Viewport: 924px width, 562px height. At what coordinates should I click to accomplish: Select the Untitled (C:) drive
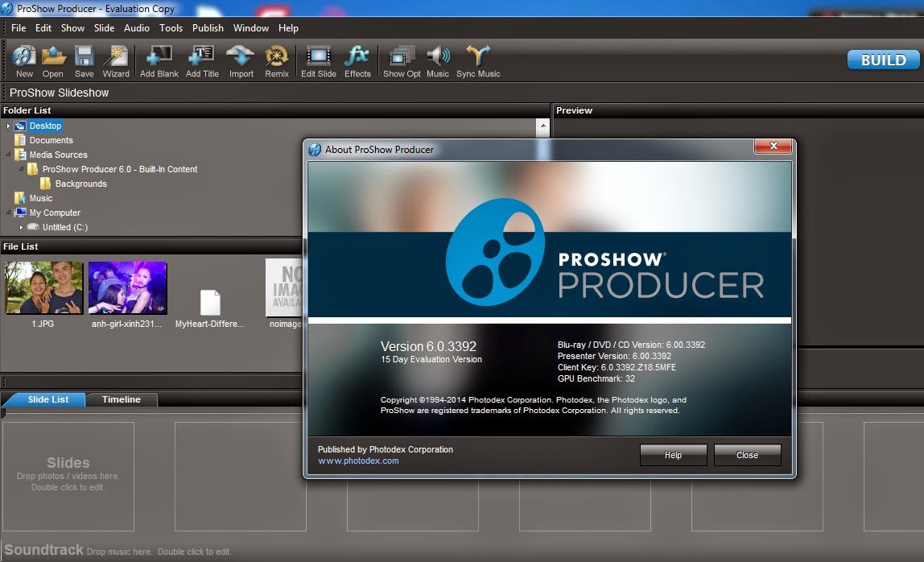(65, 227)
